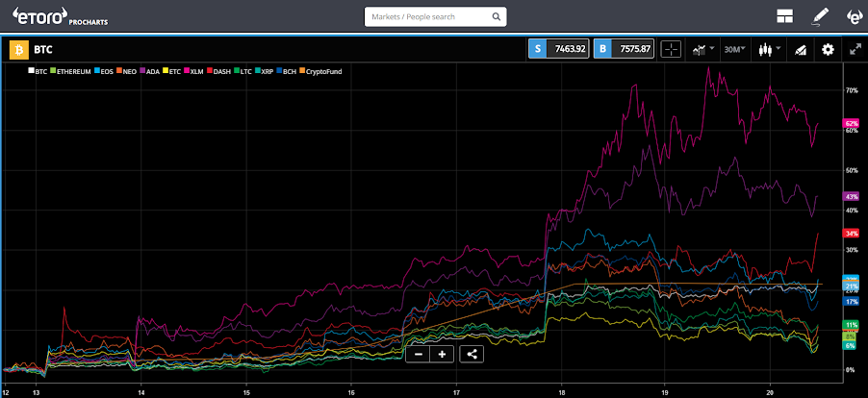Open the chart layout grid selector

click(785, 16)
